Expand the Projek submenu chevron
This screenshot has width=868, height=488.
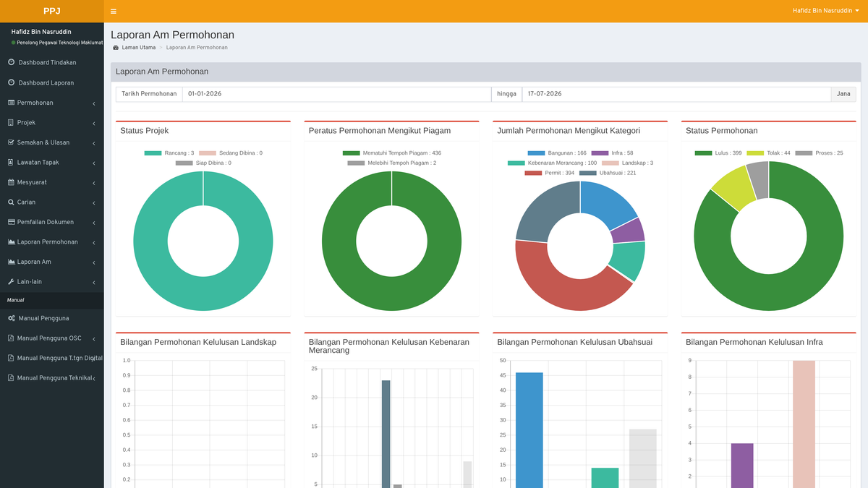[94, 123]
